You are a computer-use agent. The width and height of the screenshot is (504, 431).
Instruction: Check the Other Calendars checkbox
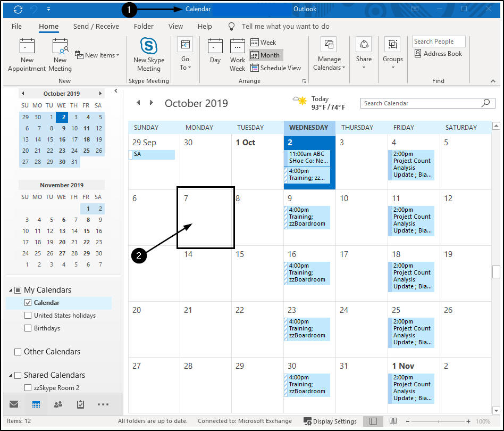[x=18, y=352]
